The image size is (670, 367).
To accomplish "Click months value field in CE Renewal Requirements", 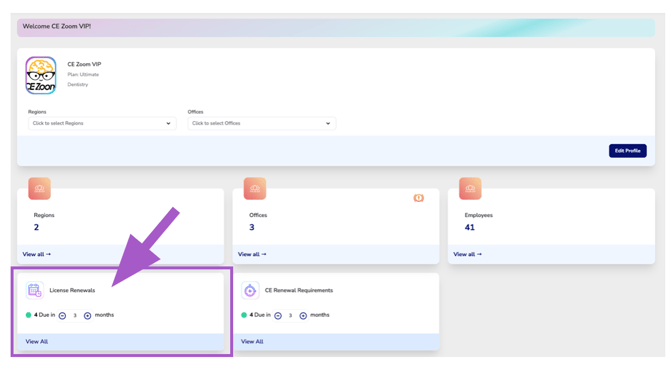I will (290, 316).
